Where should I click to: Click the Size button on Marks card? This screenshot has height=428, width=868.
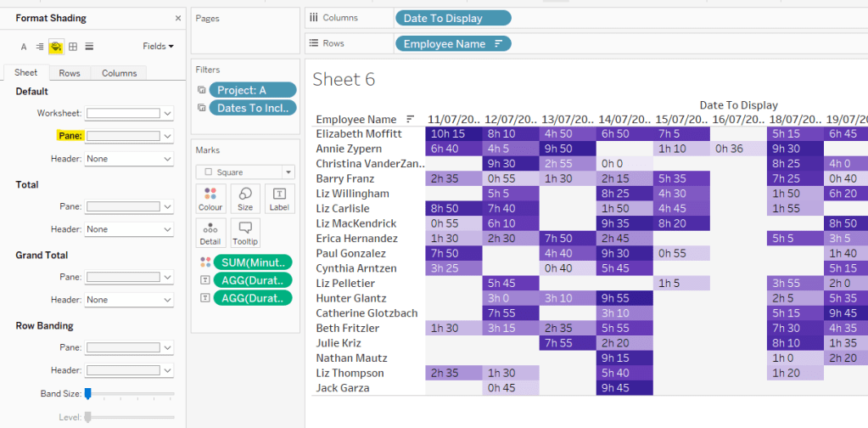point(244,198)
